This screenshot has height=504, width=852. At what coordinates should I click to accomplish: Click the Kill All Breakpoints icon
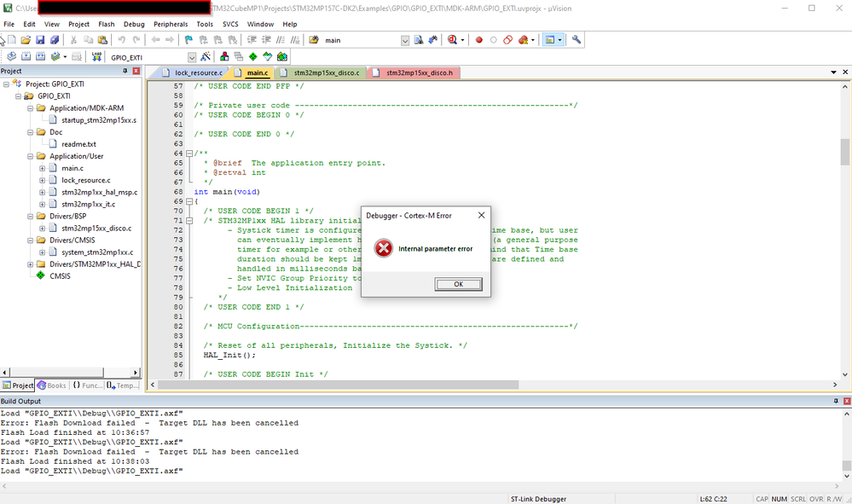click(523, 40)
